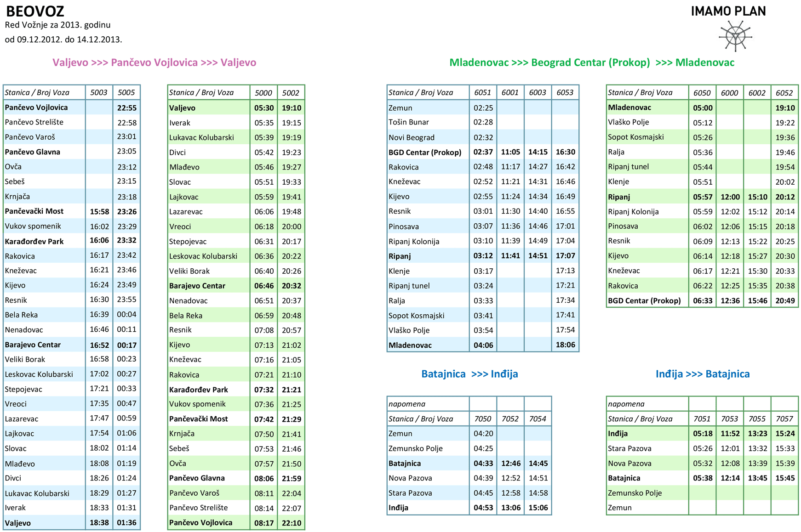
Task: Click Batajnica time 12:46
Action: pyautogui.click(x=510, y=463)
